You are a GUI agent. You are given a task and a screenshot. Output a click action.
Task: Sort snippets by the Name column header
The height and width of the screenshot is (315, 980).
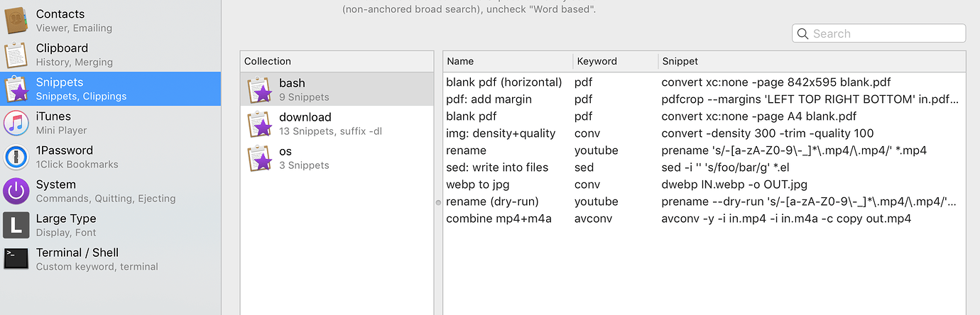507,61
